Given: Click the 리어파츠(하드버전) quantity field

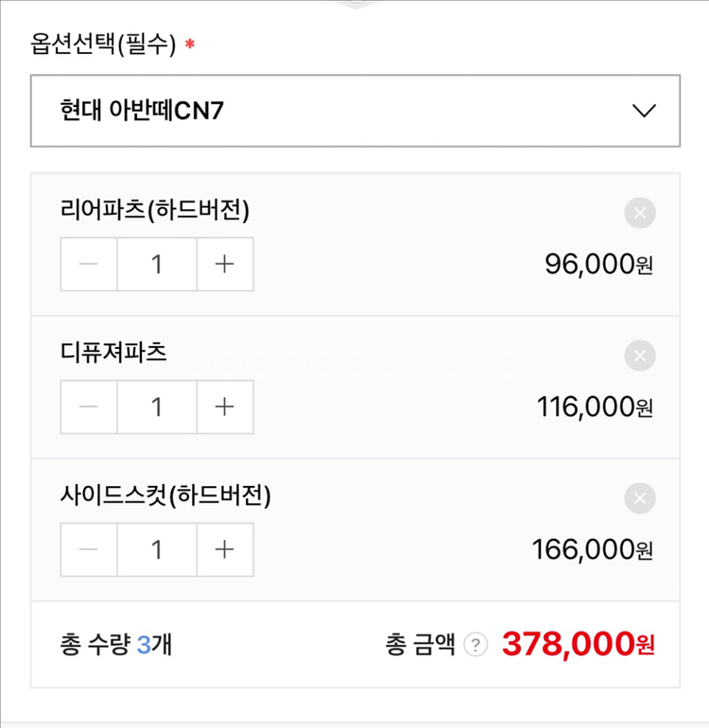Looking at the screenshot, I should (x=157, y=264).
